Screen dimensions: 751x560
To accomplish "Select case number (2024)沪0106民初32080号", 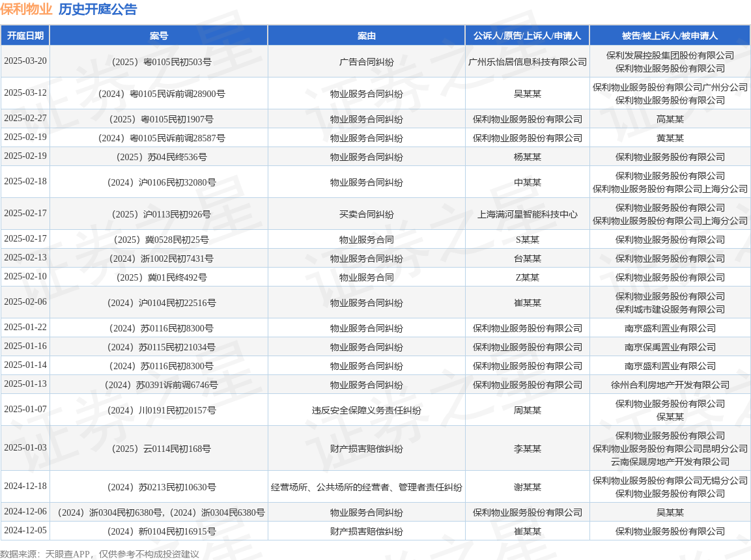I will (x=158, y=182).
